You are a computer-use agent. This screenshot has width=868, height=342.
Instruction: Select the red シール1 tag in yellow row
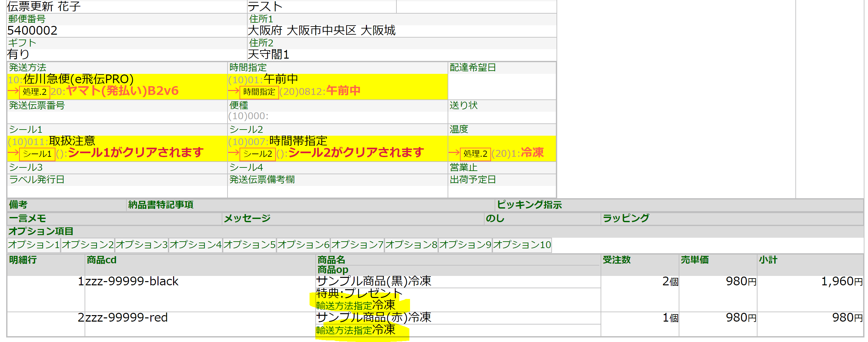37,154
